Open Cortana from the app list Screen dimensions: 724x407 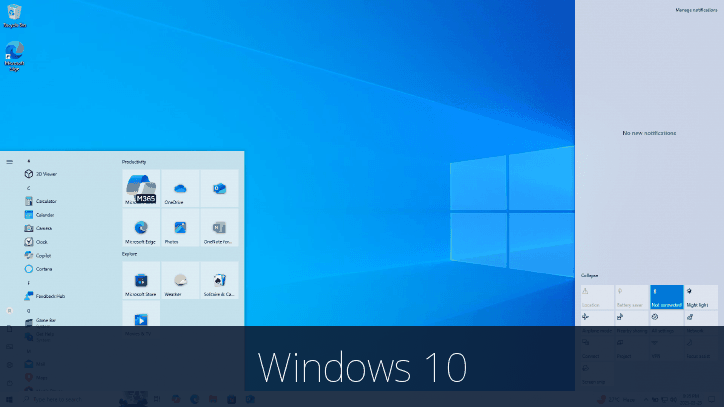38,269
